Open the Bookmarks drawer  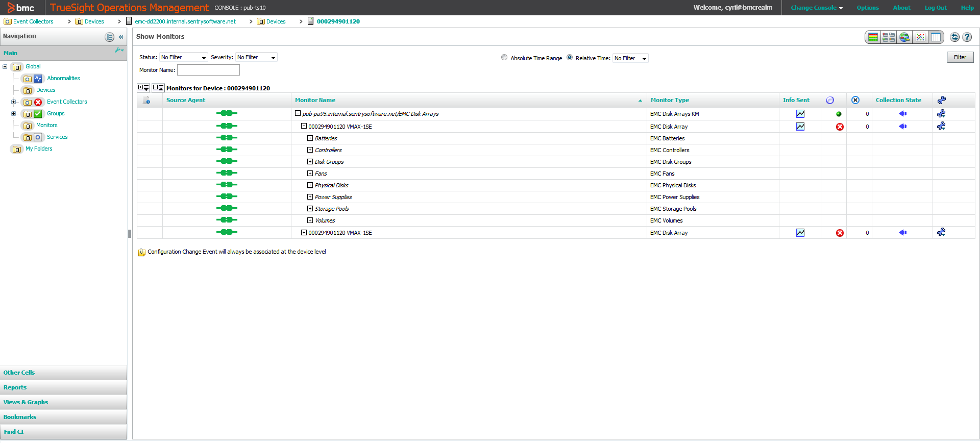pyautogui.click(x=63, y=417)
